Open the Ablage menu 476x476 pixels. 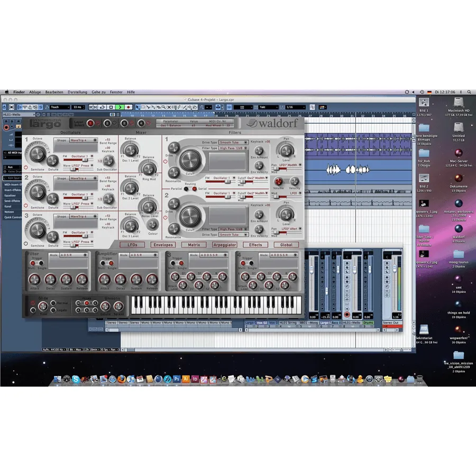click(35, 92)
